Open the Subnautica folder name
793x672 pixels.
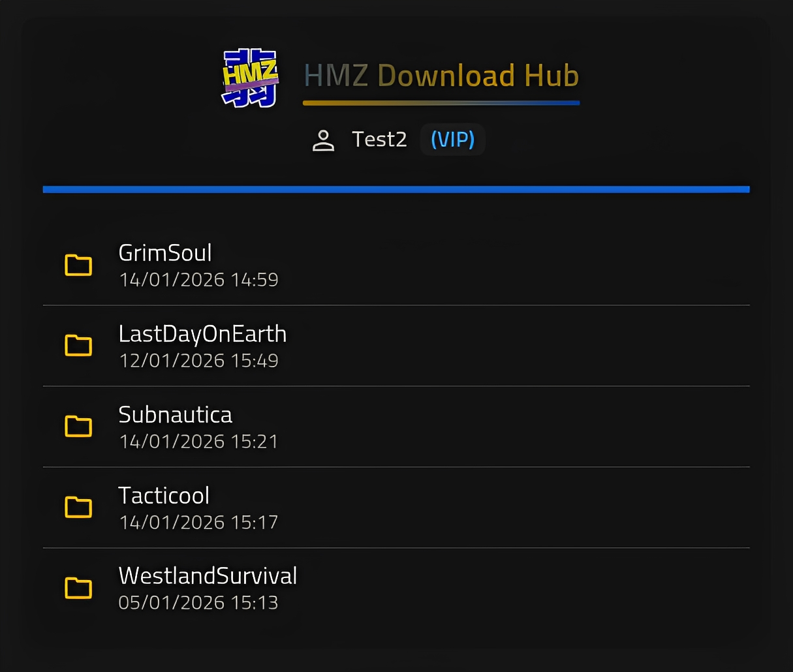[x=175, y=415]
